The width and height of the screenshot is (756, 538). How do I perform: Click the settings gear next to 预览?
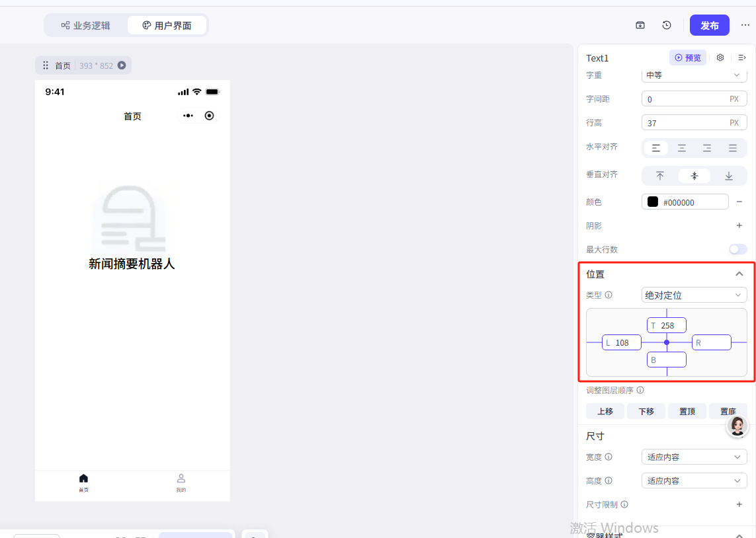click(x=720, y=58)
